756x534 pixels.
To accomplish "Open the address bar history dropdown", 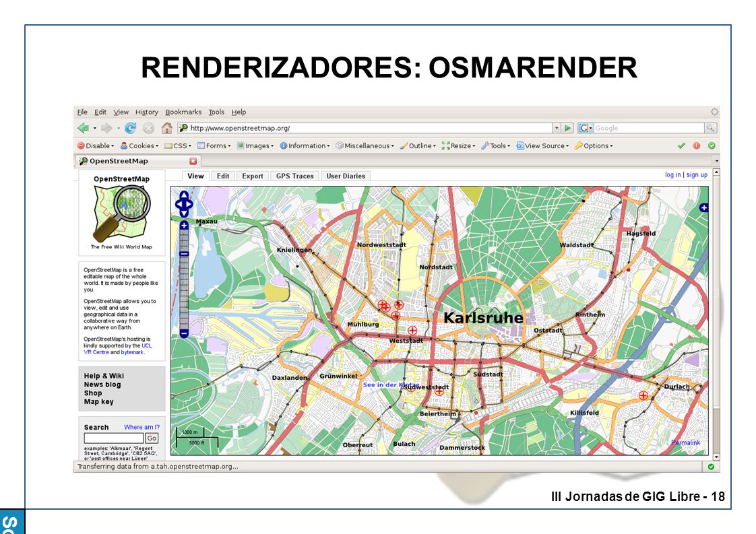I will [557, 128].
